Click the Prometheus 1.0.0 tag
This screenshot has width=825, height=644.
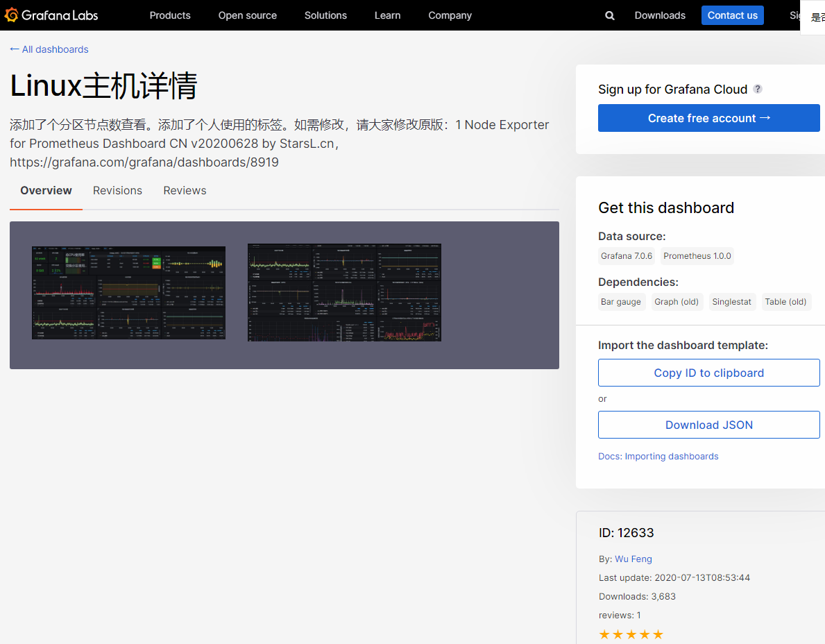coord(697,255)
